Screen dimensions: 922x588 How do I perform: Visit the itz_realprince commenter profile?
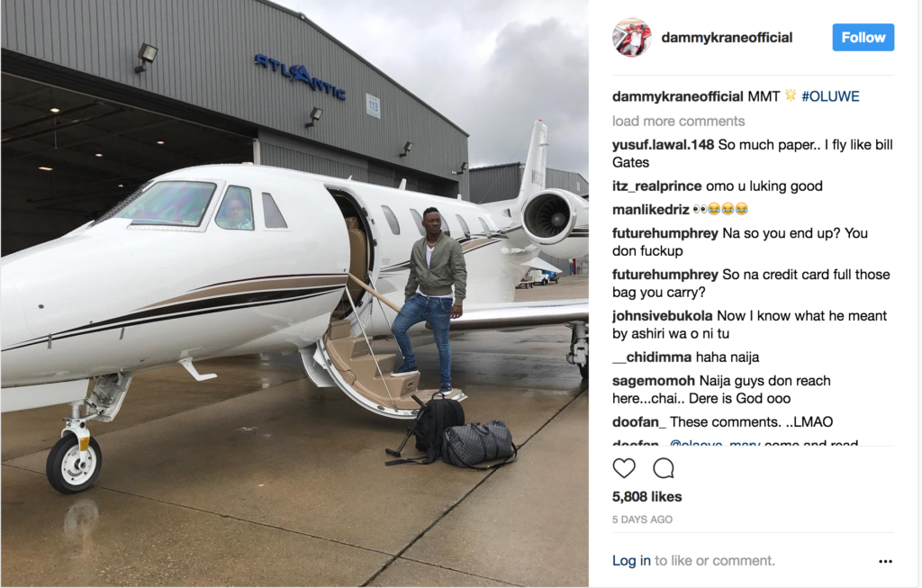click(656, 186)
